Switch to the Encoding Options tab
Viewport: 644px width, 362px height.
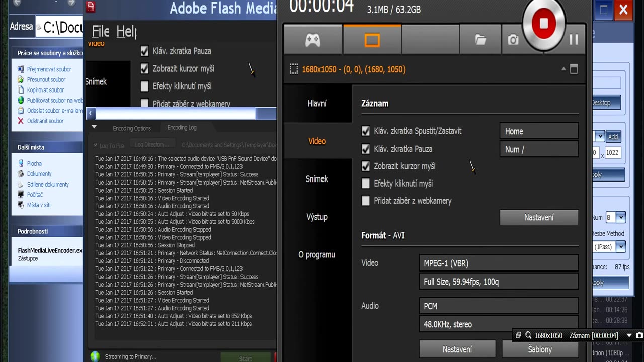tap(132, 128)
